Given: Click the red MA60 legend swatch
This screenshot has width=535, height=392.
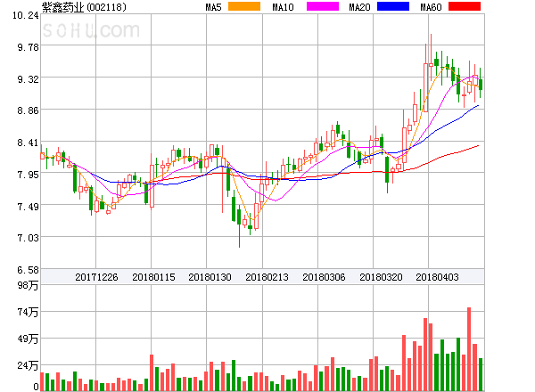Looking at the screenshot, I should click(465, 6).
